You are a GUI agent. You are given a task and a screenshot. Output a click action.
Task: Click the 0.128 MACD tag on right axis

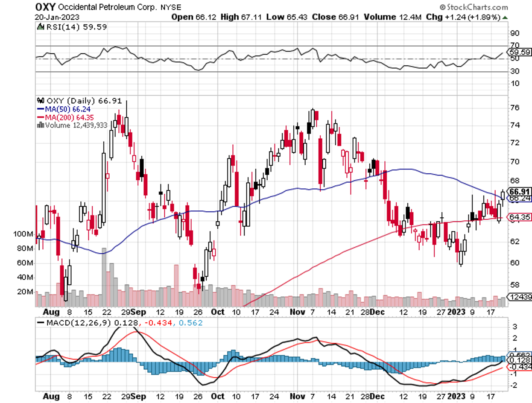520,360
